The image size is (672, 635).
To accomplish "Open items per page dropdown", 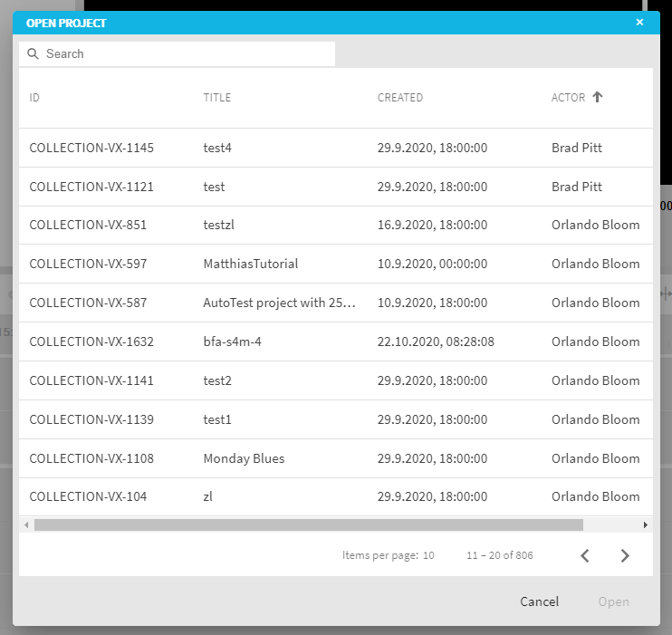I will pos(427,555).
